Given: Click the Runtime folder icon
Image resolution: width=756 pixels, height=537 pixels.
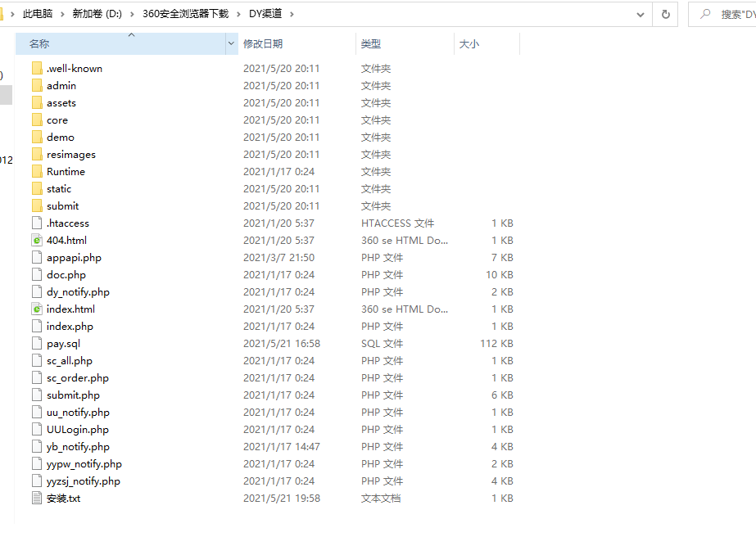Looking at the screenshot, I should pos(37,172).
